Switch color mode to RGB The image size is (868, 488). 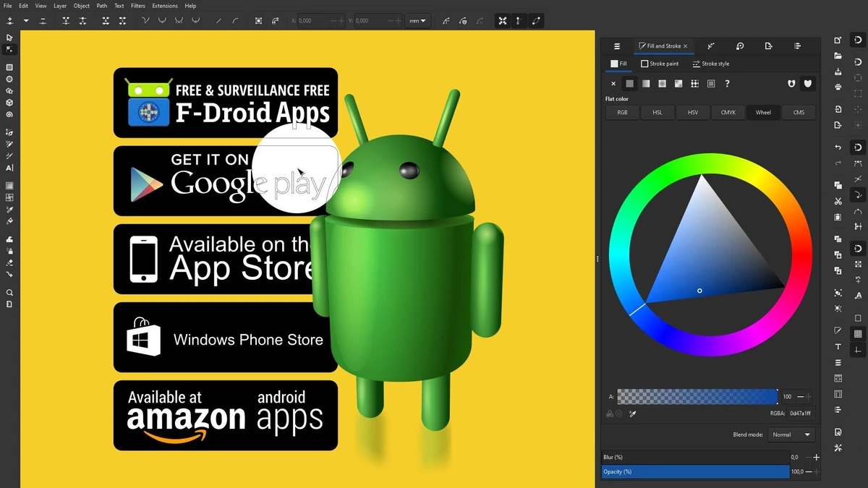(x=622, y=112)
